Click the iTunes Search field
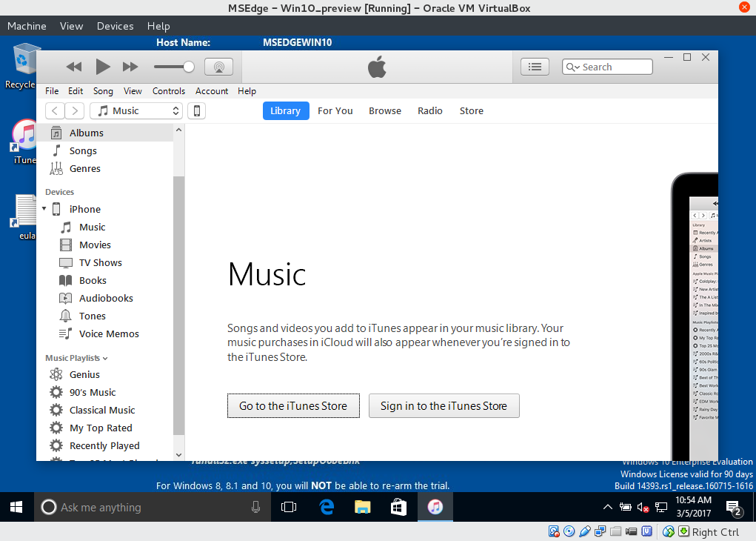This screenshot has height=541, width=756. tap(607, 67)
